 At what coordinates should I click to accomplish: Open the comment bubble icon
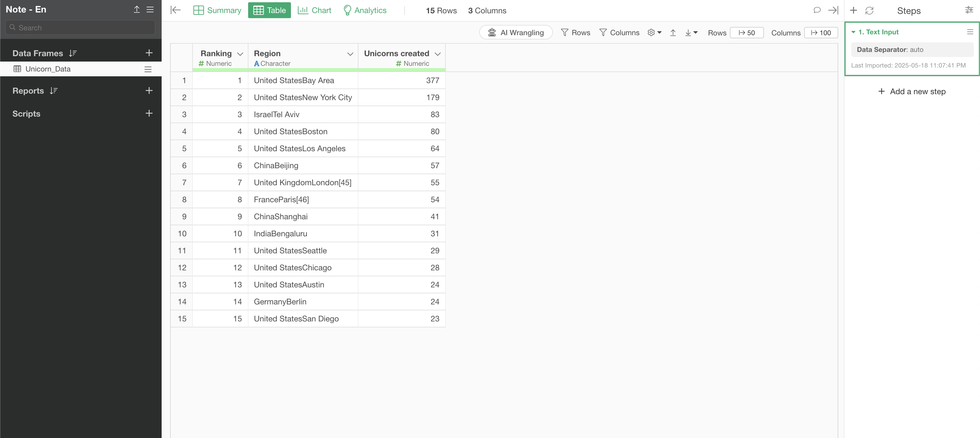point(816,10)
